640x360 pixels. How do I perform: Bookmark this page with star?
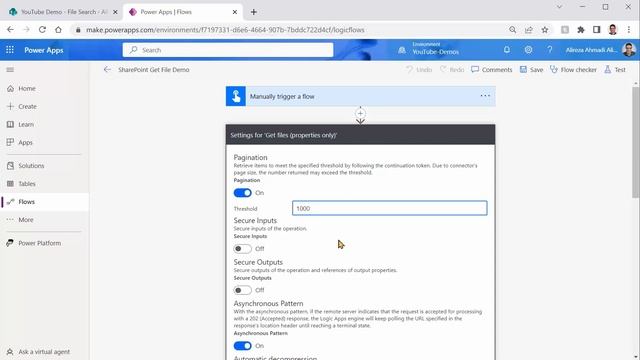pyautogui.click(x=545, y=30)
